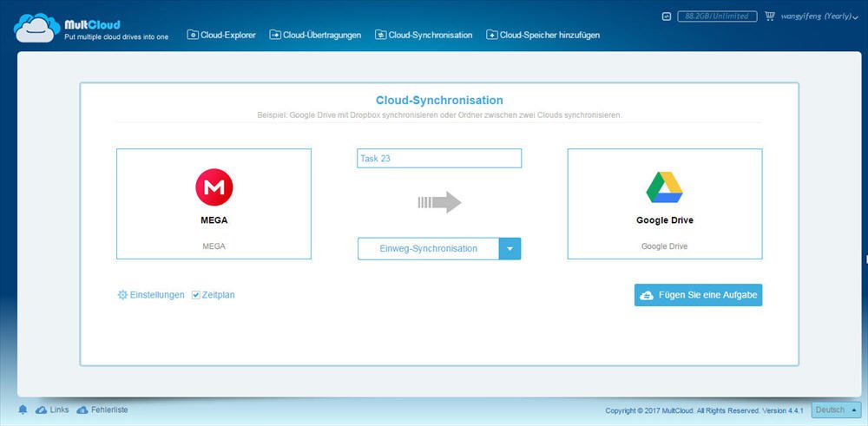Click the Einstellungen gear icon

pos(122,295)
